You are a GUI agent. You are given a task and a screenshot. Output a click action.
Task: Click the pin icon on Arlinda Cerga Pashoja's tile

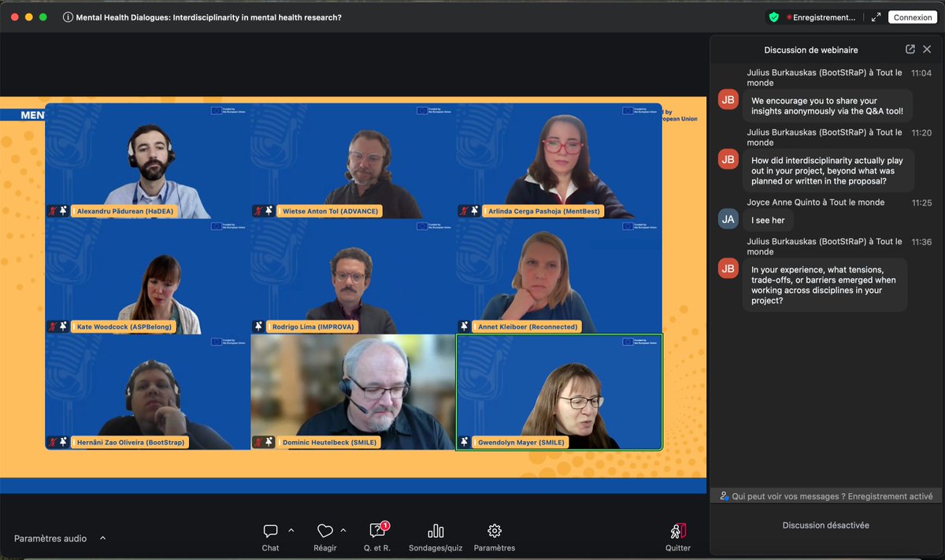[475, 211]
